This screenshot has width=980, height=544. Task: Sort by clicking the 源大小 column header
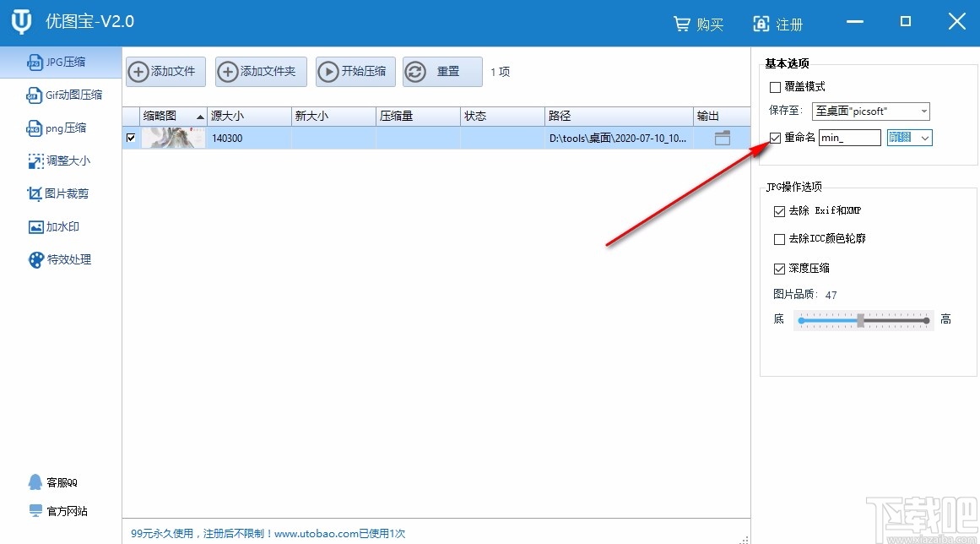pyautogui.click(x=230, y=116)
